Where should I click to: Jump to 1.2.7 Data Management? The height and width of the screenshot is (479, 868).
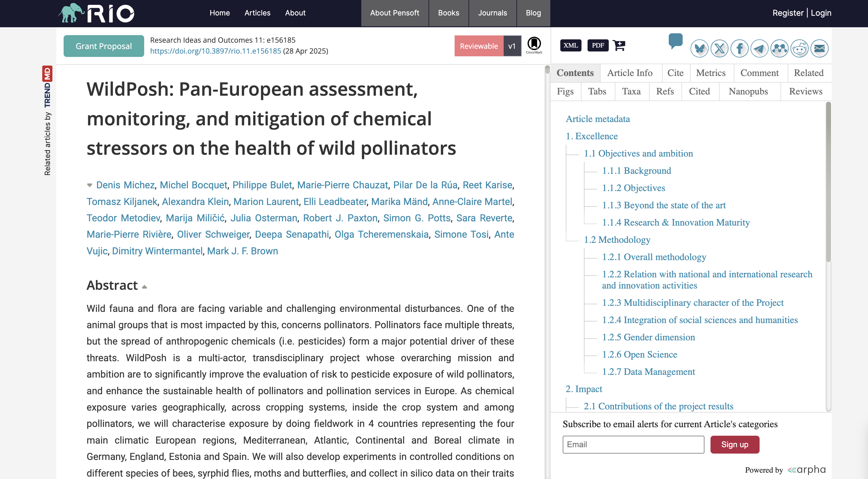click(648, 372)
